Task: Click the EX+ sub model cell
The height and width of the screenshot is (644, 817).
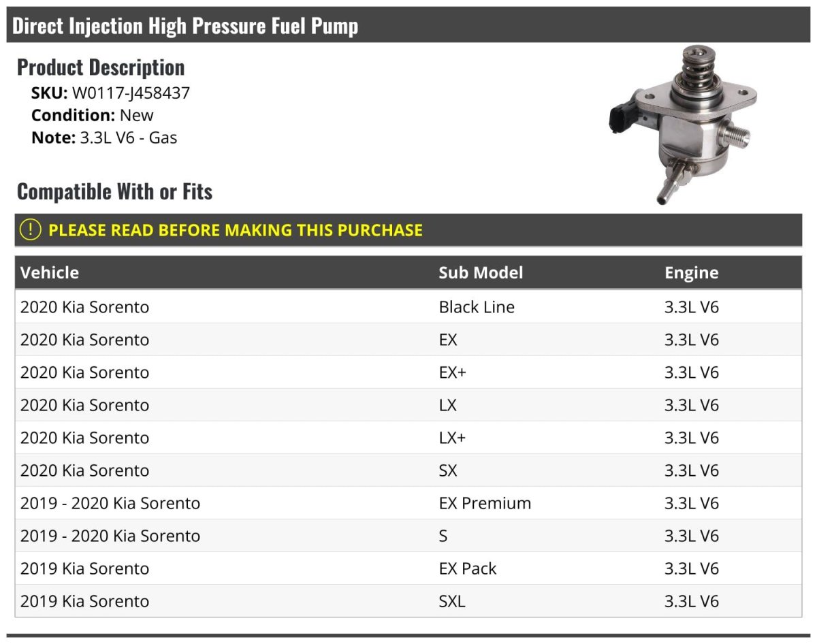Action: pyautogui.click(x=452, y=372)
